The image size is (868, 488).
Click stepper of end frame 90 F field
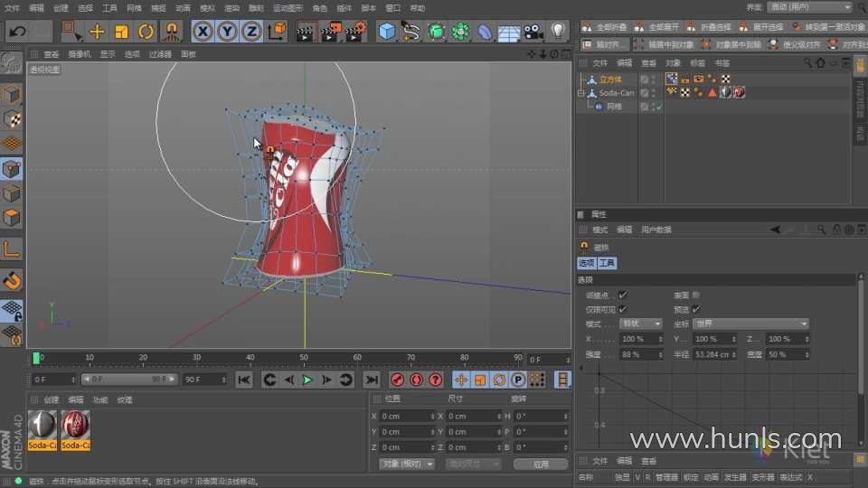(x=223, y=380)
